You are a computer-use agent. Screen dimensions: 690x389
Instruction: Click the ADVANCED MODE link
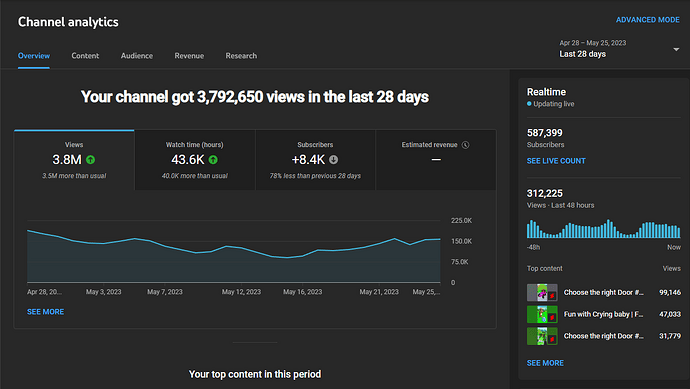point(647,20)
